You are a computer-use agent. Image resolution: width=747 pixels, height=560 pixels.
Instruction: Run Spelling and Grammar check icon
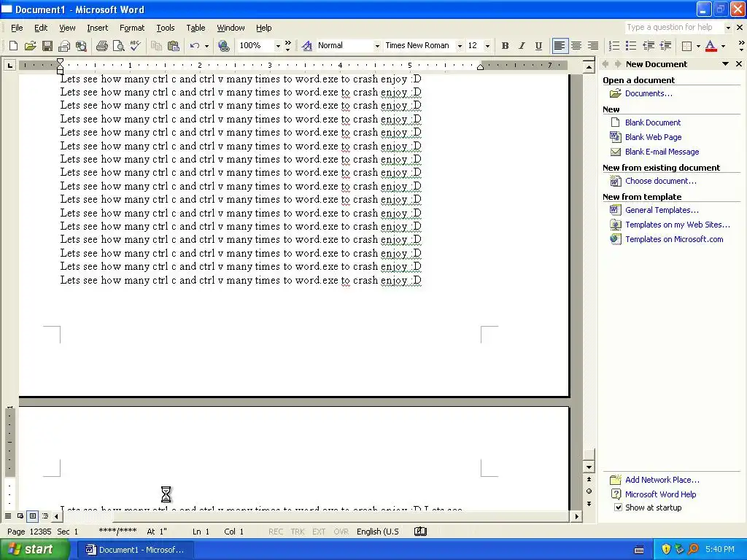pos(135,46)
